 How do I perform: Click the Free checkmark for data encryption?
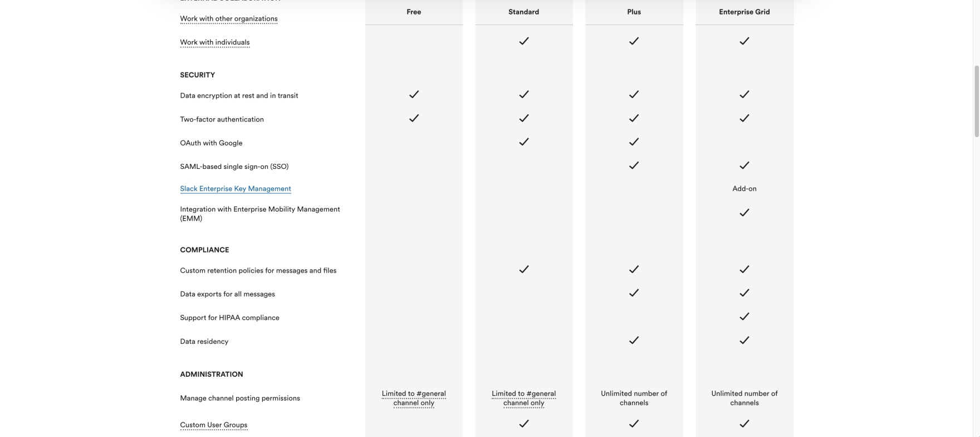(x=414, y=95)
